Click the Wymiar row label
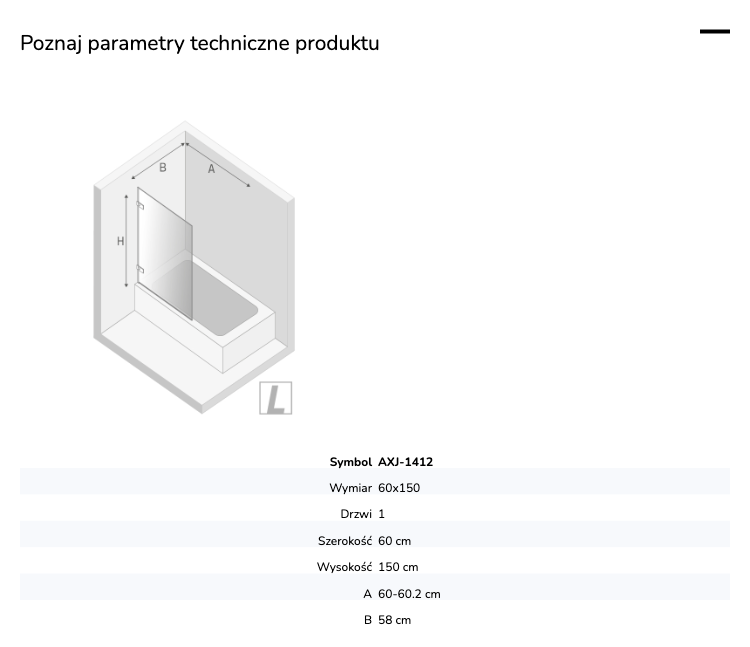The image size is (750, 647). click(x=351, y=488)
